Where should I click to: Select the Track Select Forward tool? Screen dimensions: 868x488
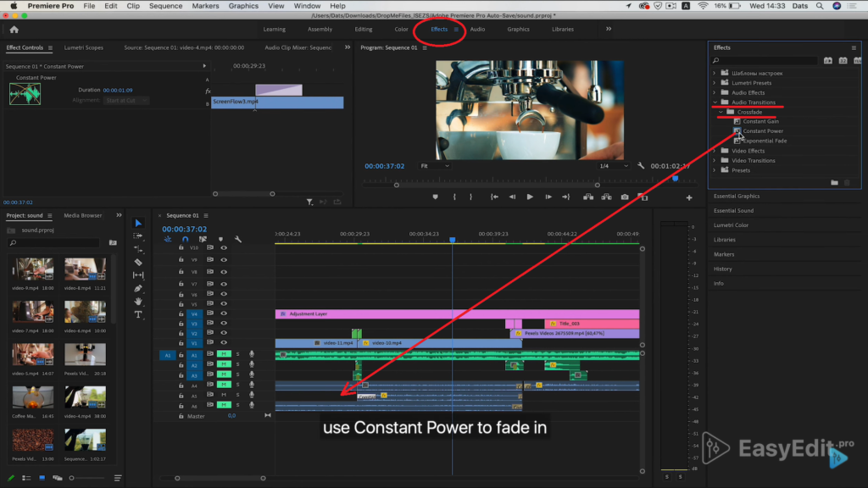click(138, 236)
